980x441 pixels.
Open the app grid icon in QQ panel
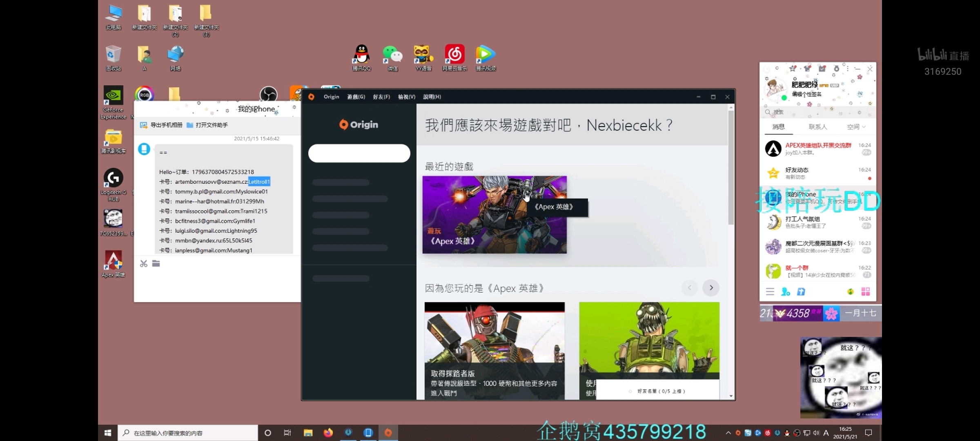coord(866,292)
